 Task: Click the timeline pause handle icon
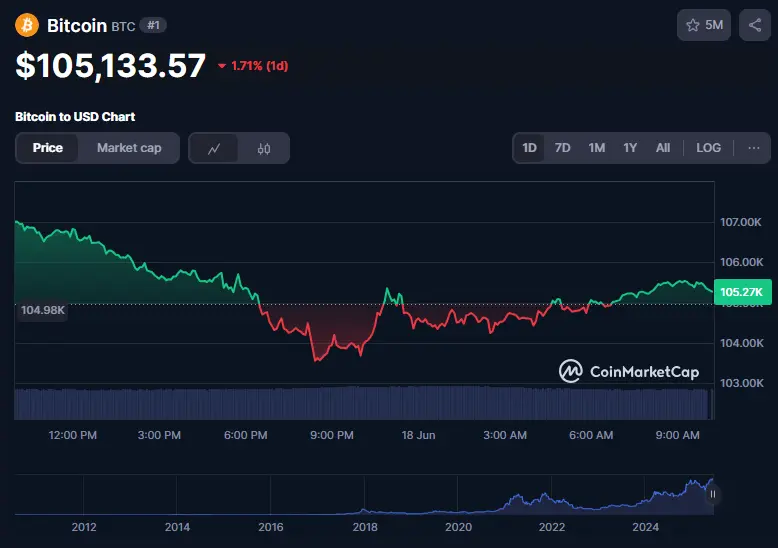[713, 494]
